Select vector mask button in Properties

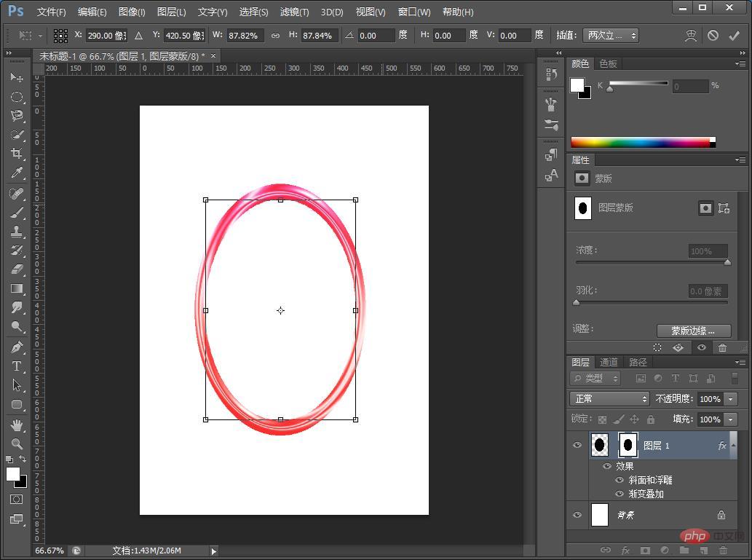[x=724, y=208]
